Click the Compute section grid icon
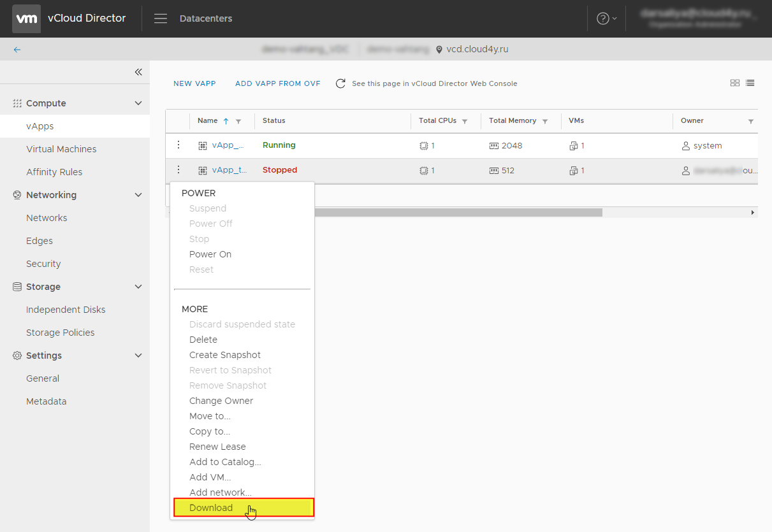 [x=17, y=103]
